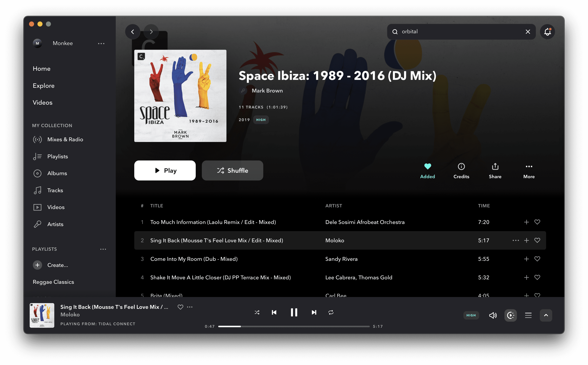Seek within the playback progress bar

[x=294, y=326]
